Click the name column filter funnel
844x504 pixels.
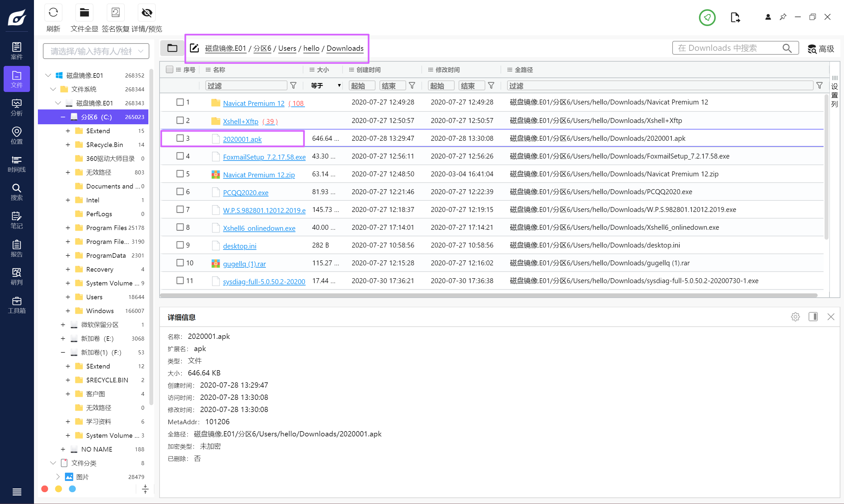click(293, 86)
